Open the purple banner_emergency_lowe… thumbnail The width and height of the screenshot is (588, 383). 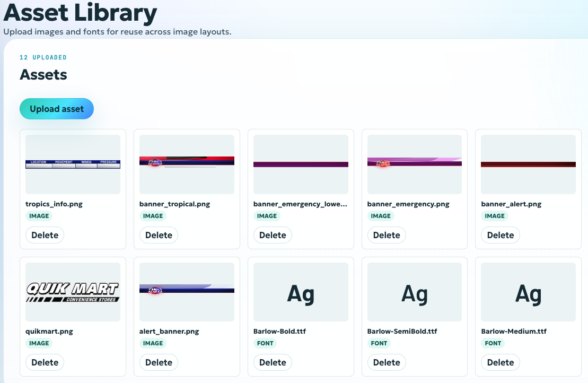click(x=301, y=164)
